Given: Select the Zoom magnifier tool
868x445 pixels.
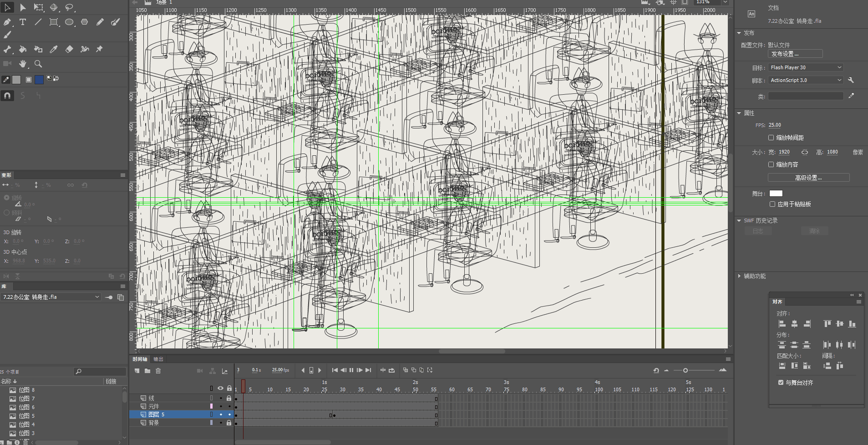Looking at the screenshot, I should tap(38, 64).
